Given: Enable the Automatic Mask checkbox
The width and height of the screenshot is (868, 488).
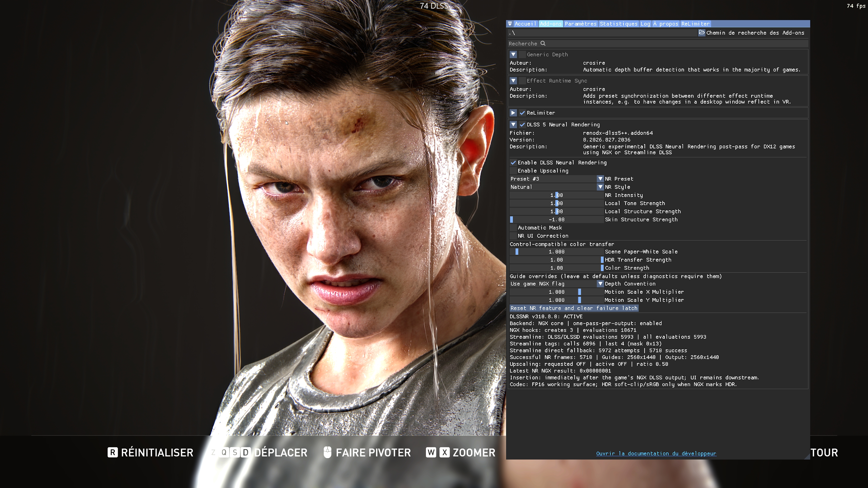Looking at the screenshot, I should pos(513,227).
